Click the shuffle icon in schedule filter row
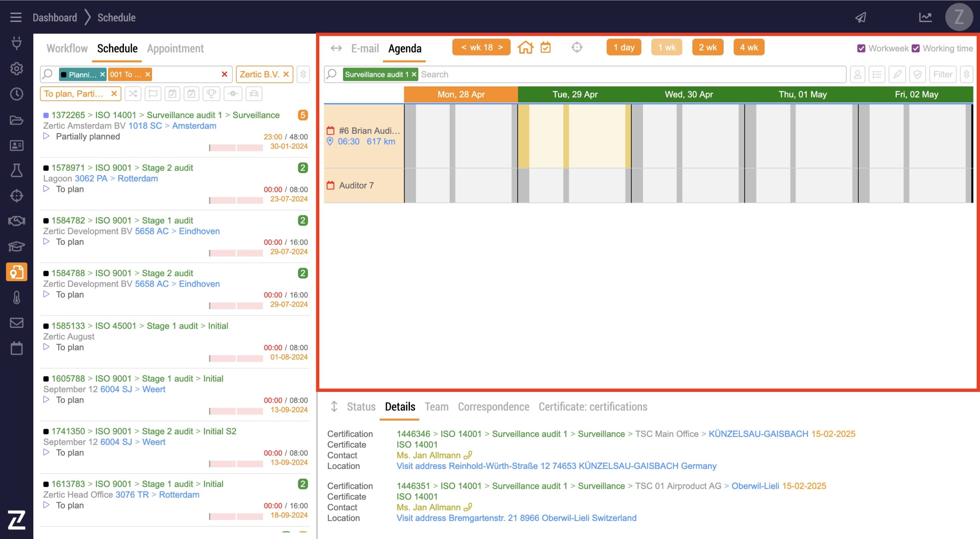The height and width of the screenshot is (539, 980). tap(133, 94)
